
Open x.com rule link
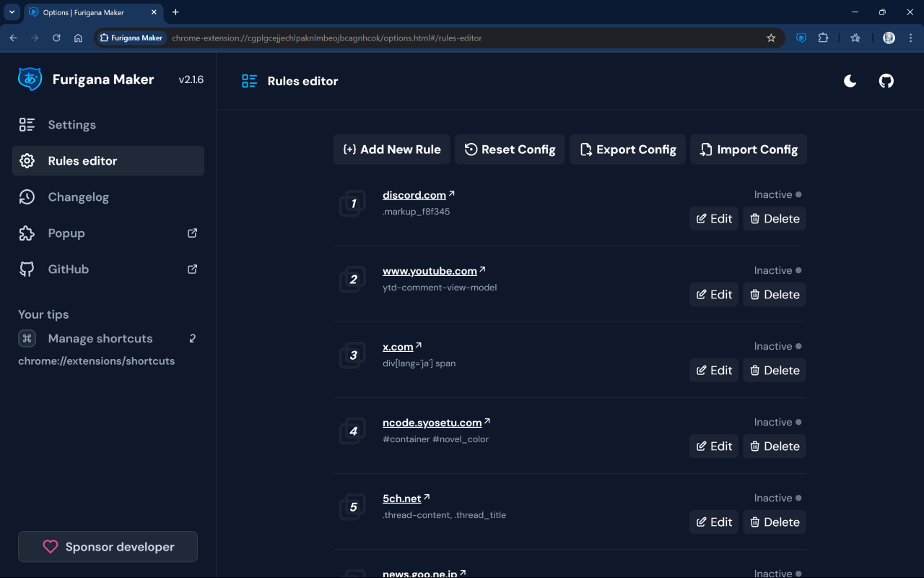402,347
